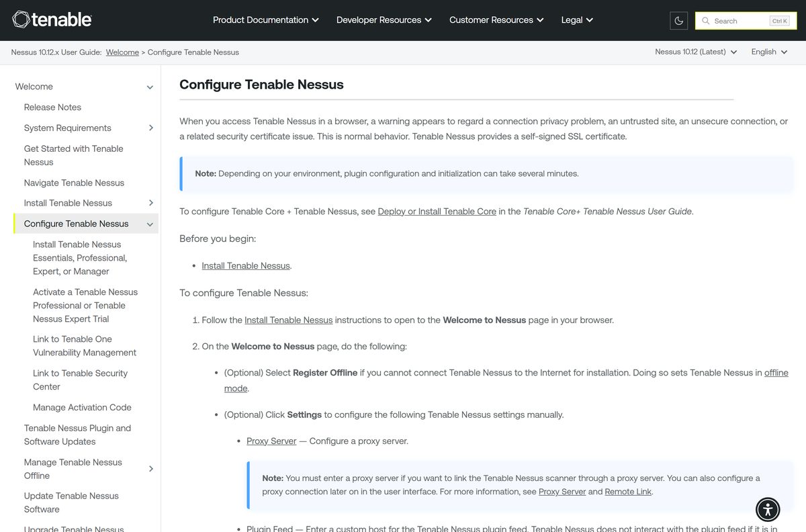Viewport: 806px width, 532px height.
Task: Open Nessus 10.12 (Latest) version dropdown
Action: (696, 52)
